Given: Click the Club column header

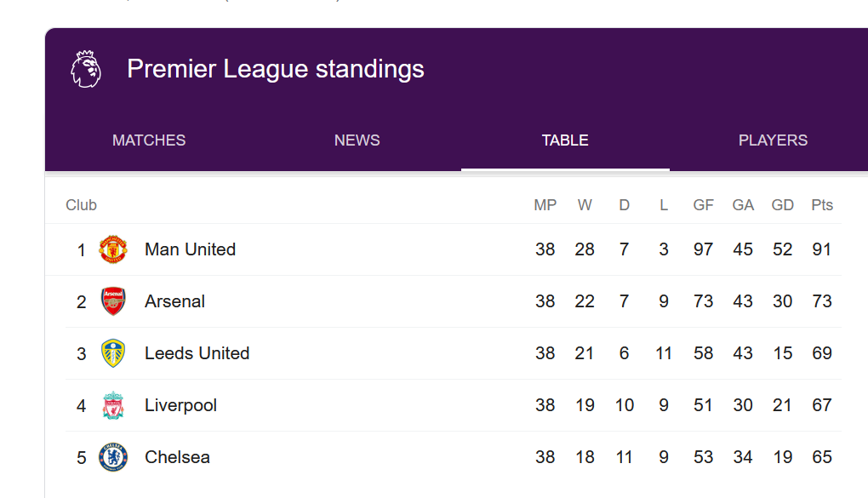Looking at the screenshot, I should point(82,205).
